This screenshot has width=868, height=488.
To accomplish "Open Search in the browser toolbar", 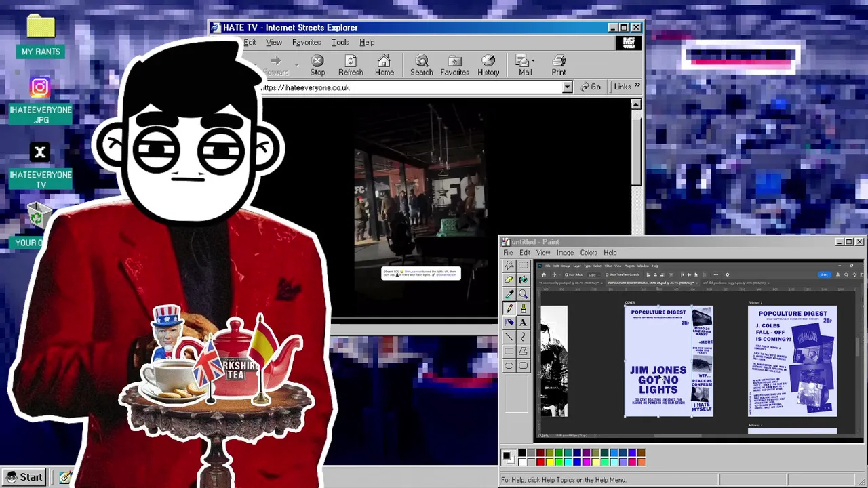I will coord(421,65).
